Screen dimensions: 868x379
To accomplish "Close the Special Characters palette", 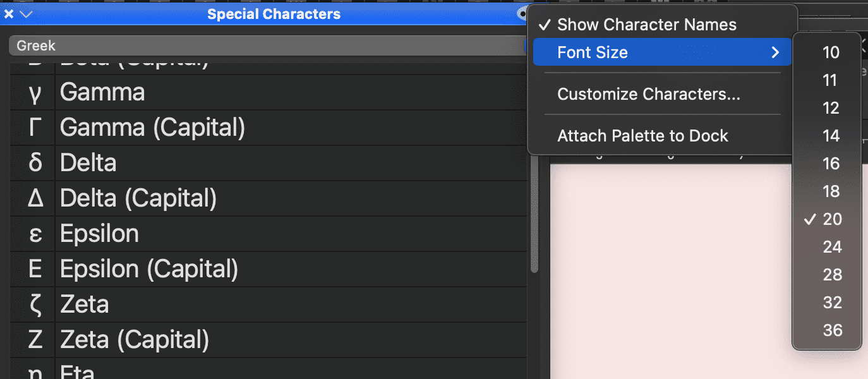I will (x=9, y=14).
